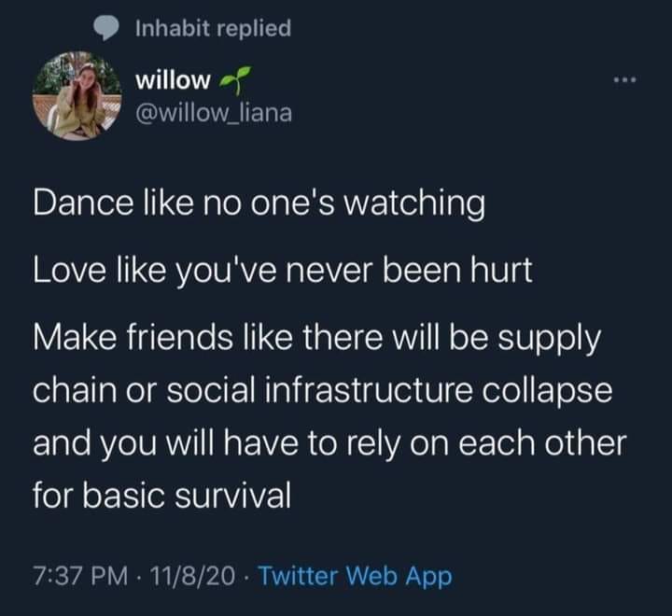The width and height of the screenshot is (672, 616).
Task: Click the word collapse in the tweet
Action: pos(547,390)
